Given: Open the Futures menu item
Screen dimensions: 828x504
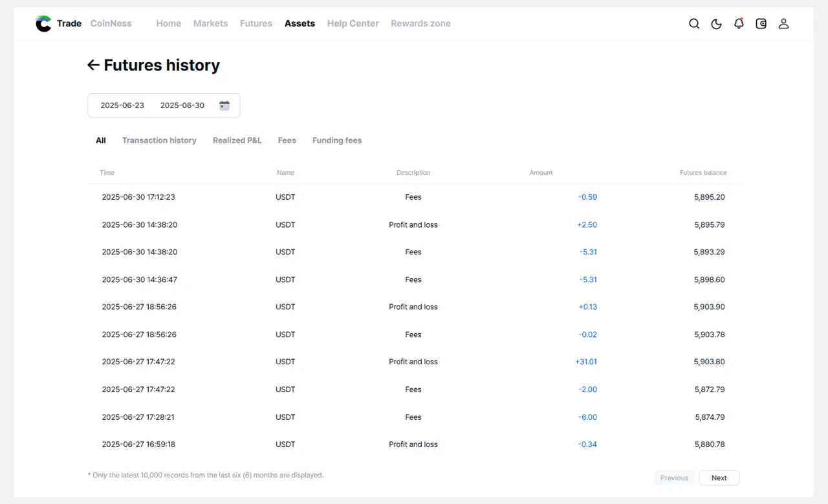Looking at the screenshot, I should click(256, 23).
